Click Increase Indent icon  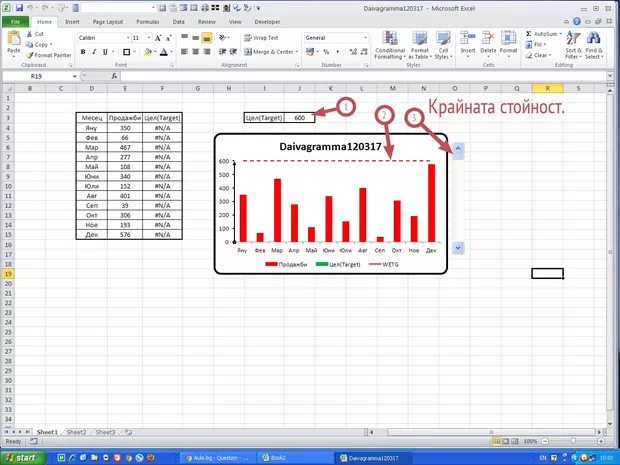click(x=233, y=52)
